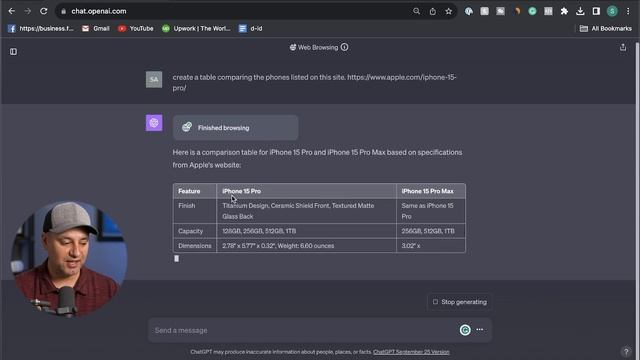Open the All Bookmarks folder

[x=606, y=29]
